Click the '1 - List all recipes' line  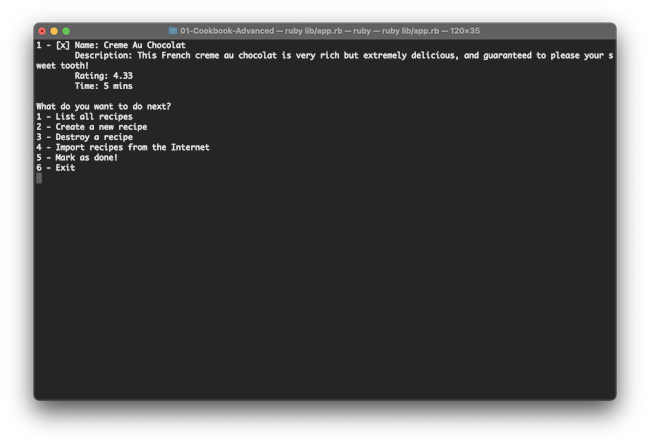(x=84, y=117)
